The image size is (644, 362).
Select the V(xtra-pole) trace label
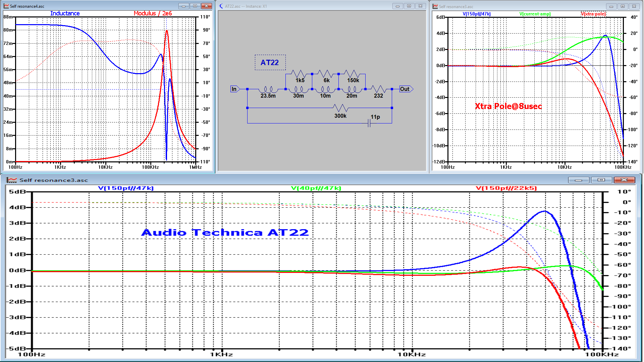coord(593,14)
